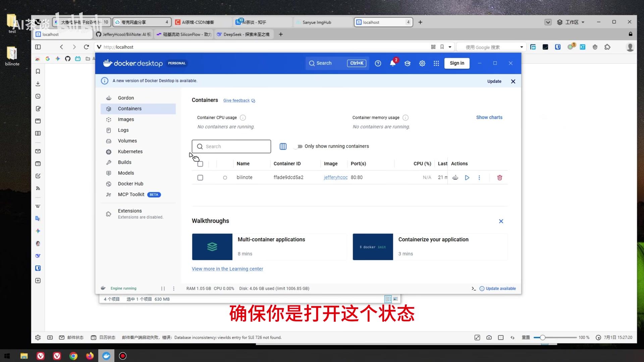The image size is (644, 362).
Task: Click the container Search field
Action: tap(231, 146)
